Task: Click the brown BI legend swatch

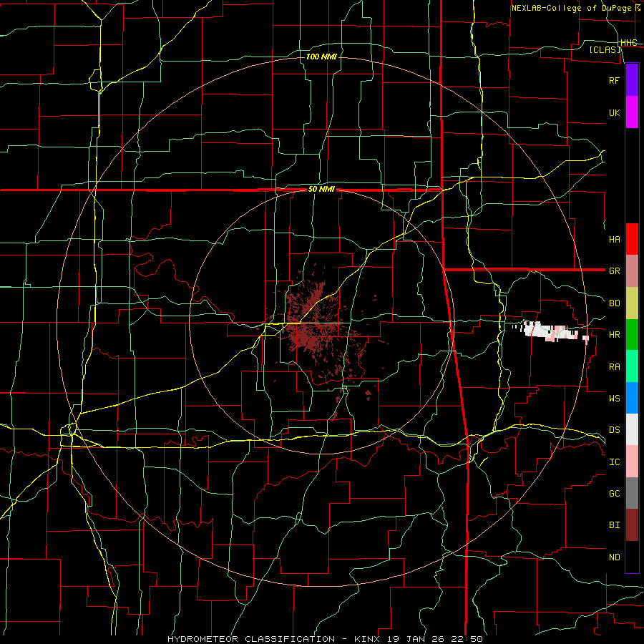Action: tap(632, 525)
